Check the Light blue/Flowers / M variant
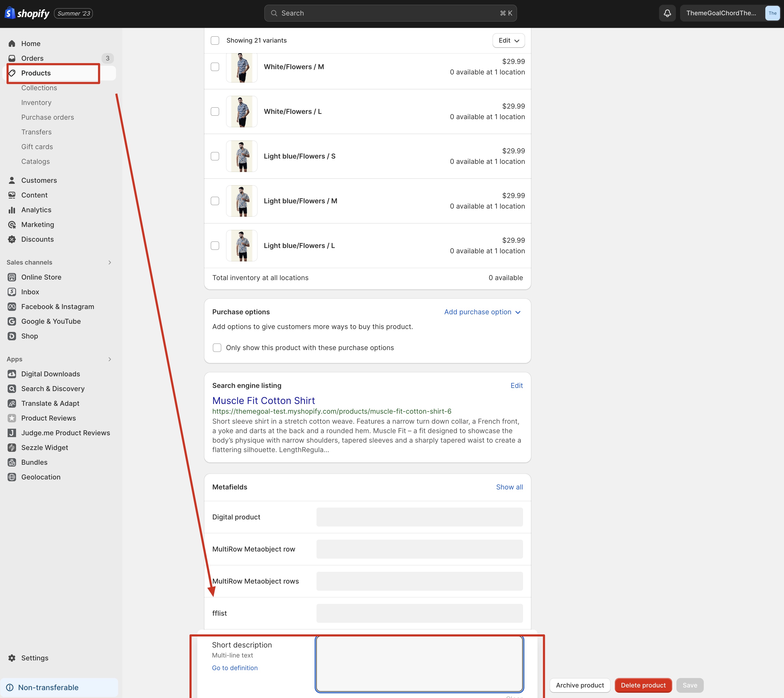The width and height of the screenshot is (784, 698). (215, 201)
